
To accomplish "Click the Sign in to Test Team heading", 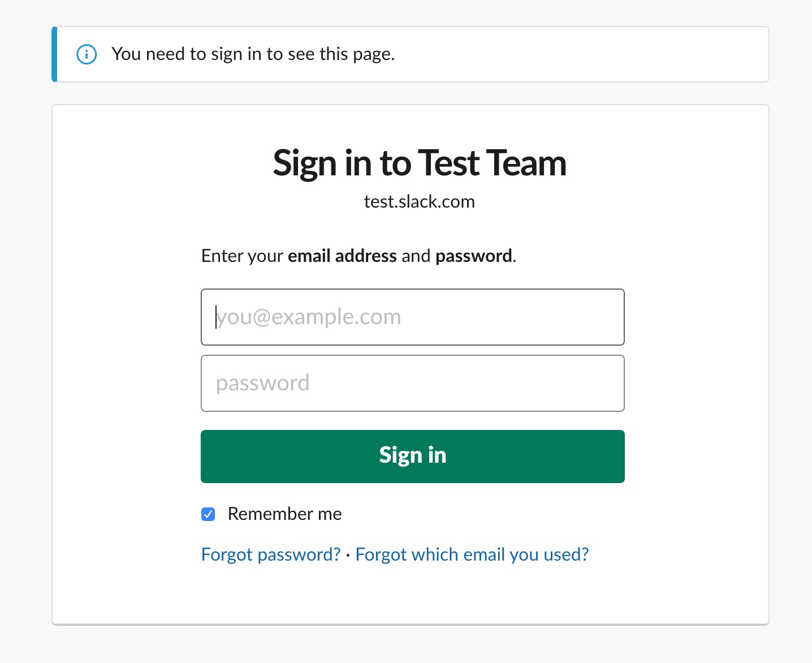I will tap(420, 163).
